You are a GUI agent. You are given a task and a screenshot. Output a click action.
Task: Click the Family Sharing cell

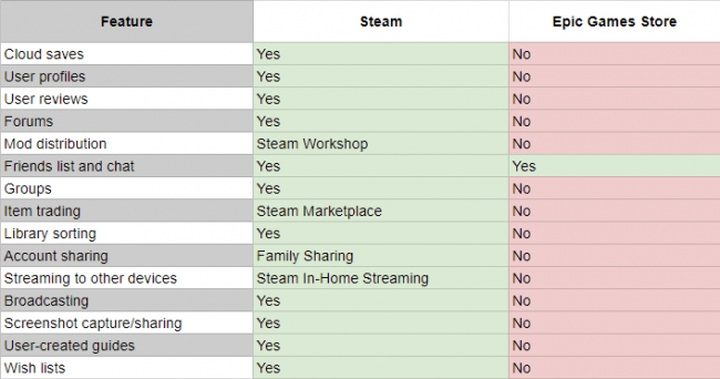pos(381,256)
